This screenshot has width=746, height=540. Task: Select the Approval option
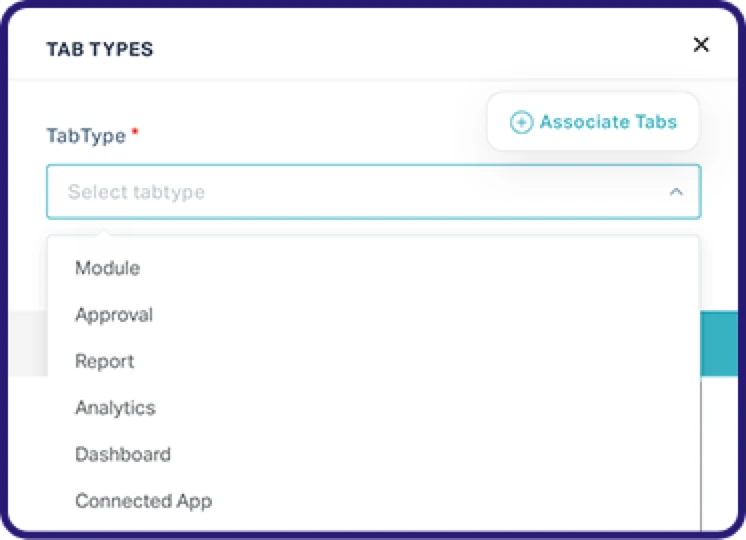point(114,315)
